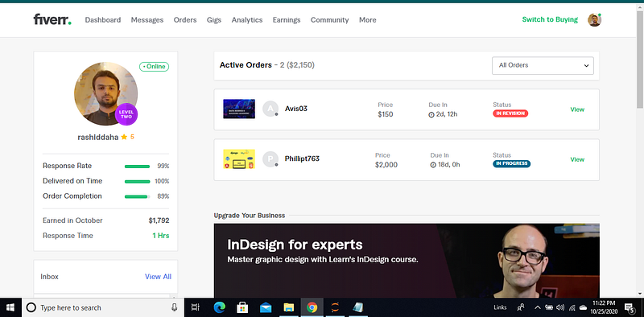Click the Avis03 order gig thumbnail

point(239,109)
